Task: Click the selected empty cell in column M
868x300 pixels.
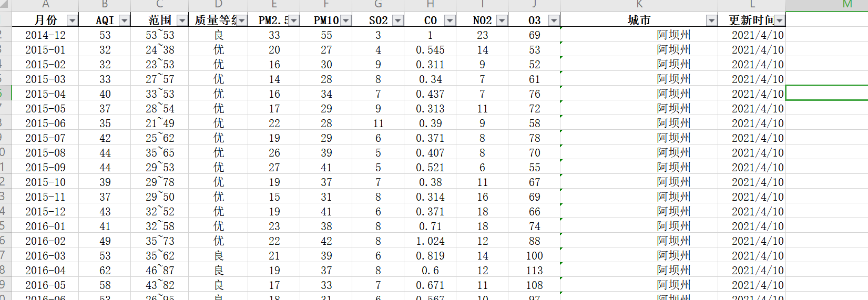Action: click(x=827, y=93)
